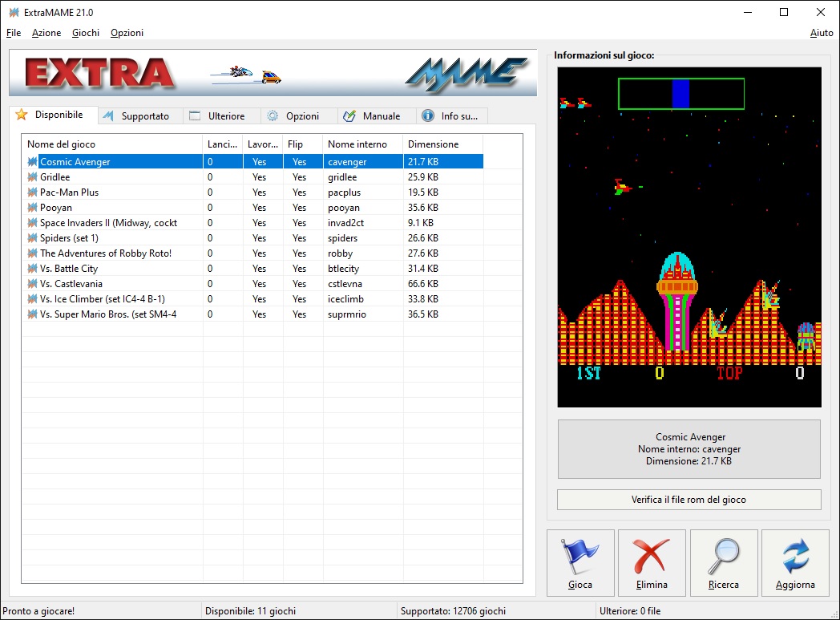Viewport: 840px width, 620px height.
Task: Click the icon beside Vs. Ice Climber
Action: point(33,299)
